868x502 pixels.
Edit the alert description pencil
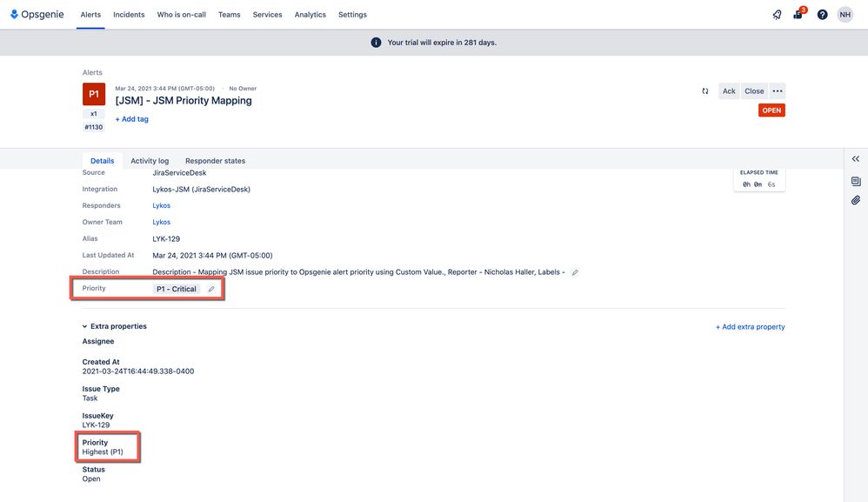575,272
